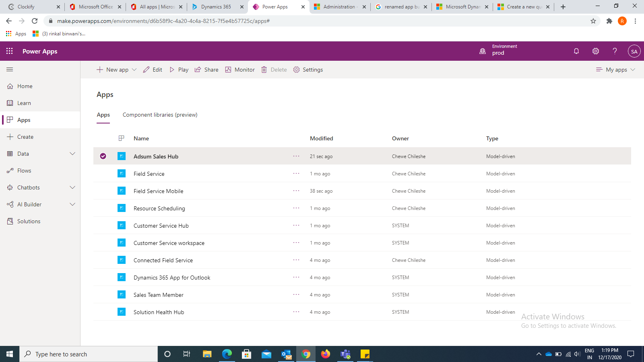Open Connected Field Service app link
The width and height of the screenshot is (644, 362).
pos(163,260)
